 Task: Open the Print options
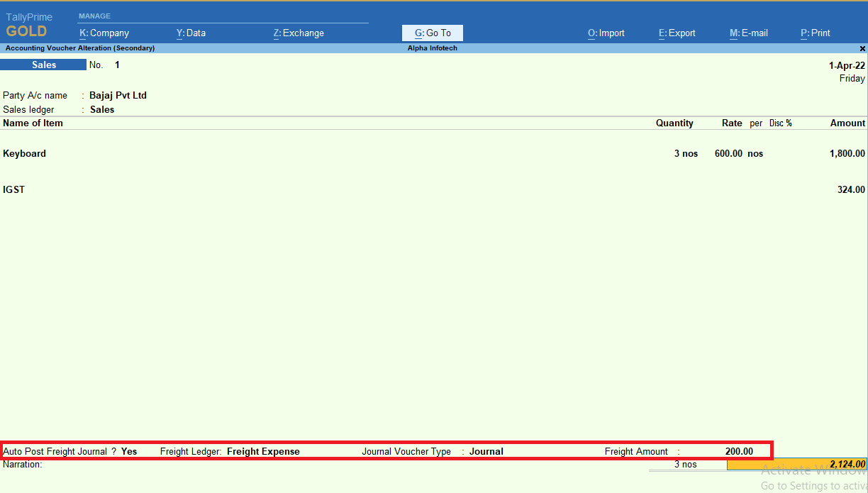[815, 33]
